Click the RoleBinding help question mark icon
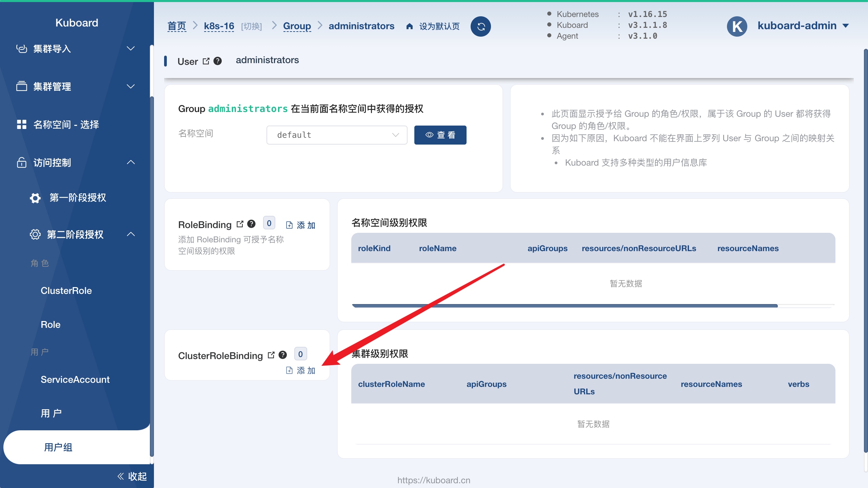This screenshot has width=868, height=488. click(x=251, y=224)
